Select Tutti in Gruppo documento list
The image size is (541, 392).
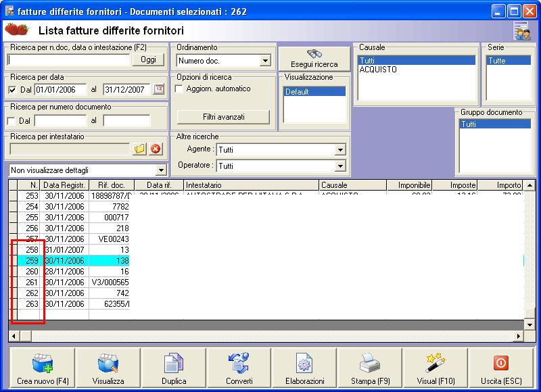coord(495,124)
